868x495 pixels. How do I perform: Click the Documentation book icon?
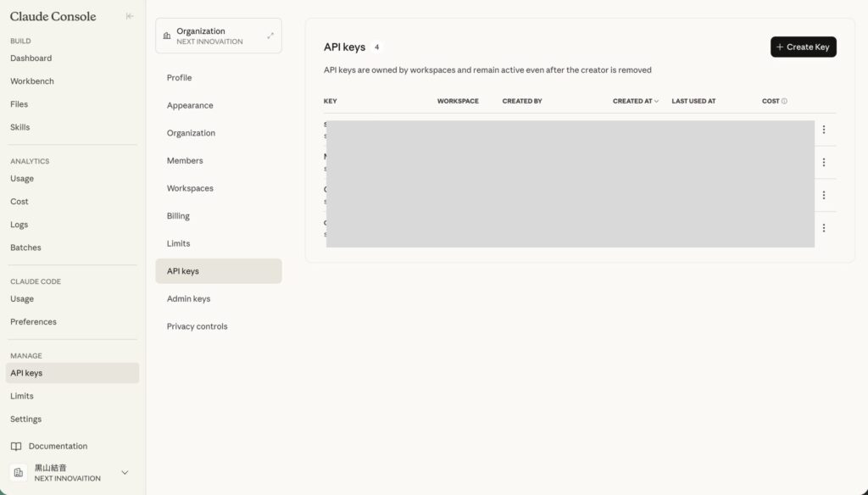coord(16,447)
